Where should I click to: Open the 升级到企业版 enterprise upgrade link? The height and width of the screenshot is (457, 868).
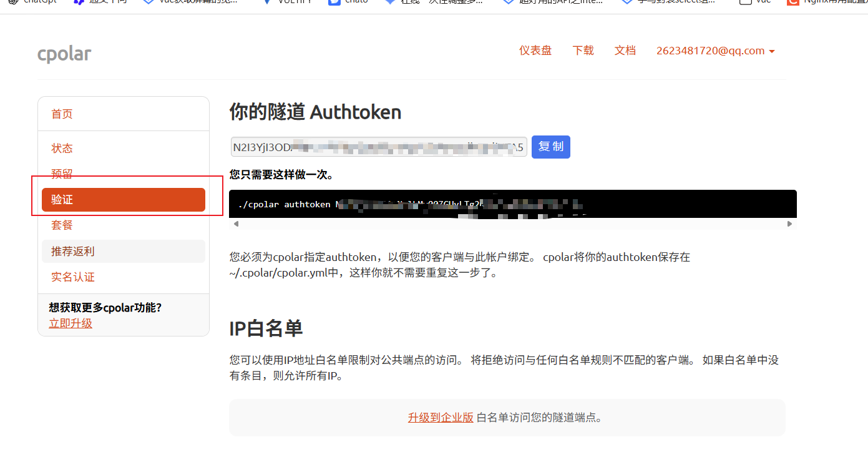(x=441, y=418)
